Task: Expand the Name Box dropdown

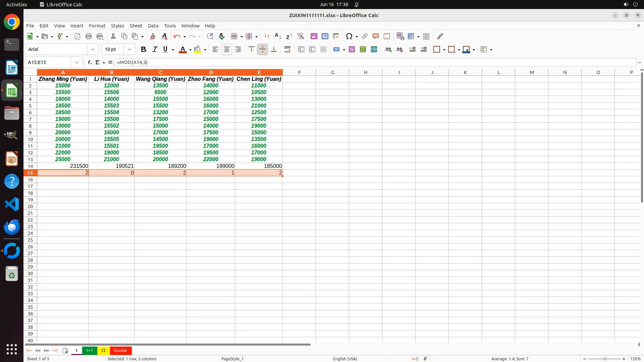Action: click(77, 62)
